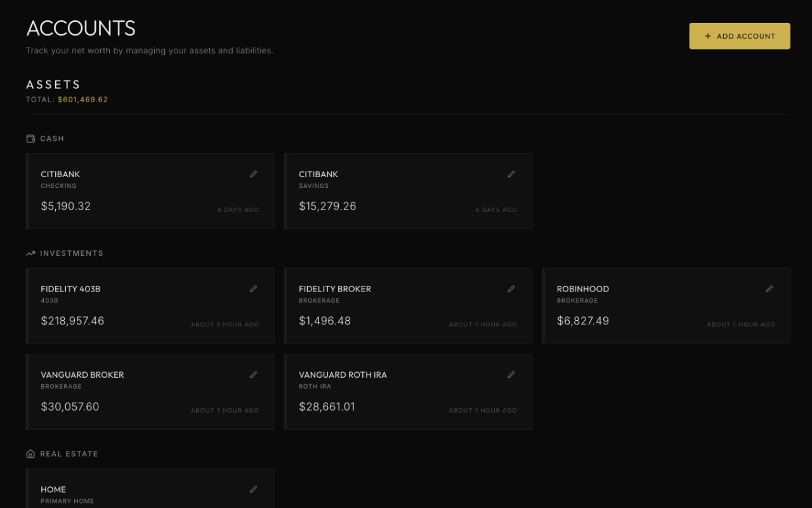Click the trend icon beside Investments

[x=30, y=253]
